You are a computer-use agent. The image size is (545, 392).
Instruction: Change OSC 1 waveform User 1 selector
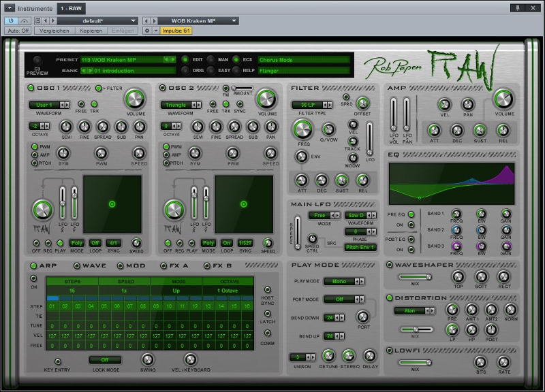49,105
